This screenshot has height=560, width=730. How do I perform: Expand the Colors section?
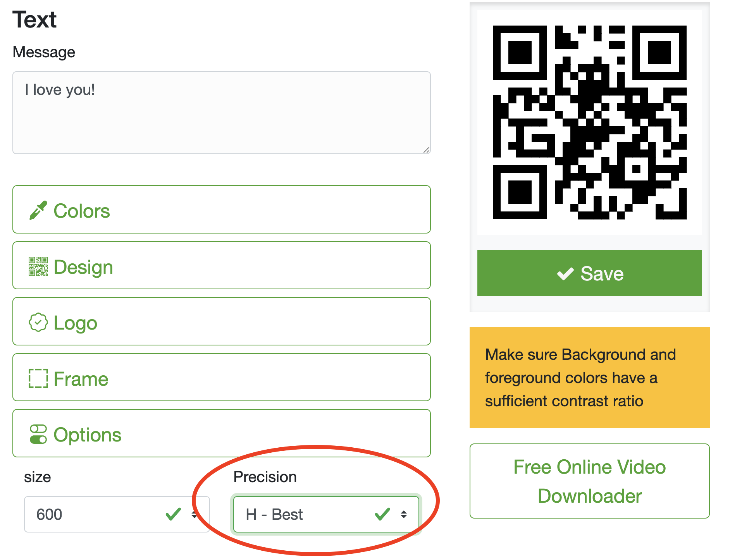[222, 210]
